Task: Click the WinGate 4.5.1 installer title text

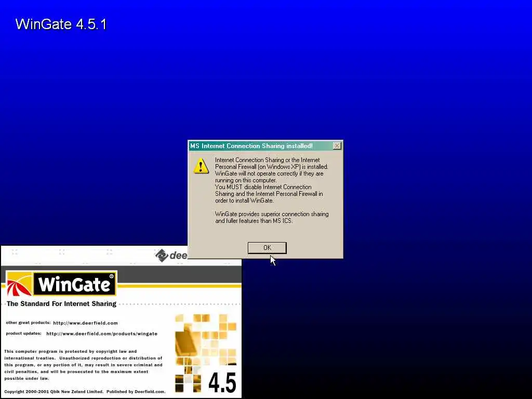Action: point(61,24)
